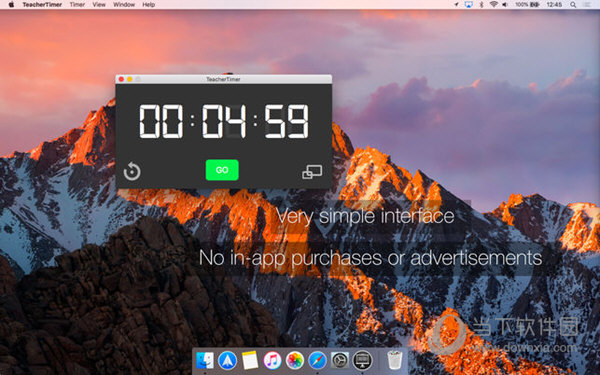Close the TeacherTimer window with the red button
This screenshot has height=375, width=600.
(x=121, y=79)
